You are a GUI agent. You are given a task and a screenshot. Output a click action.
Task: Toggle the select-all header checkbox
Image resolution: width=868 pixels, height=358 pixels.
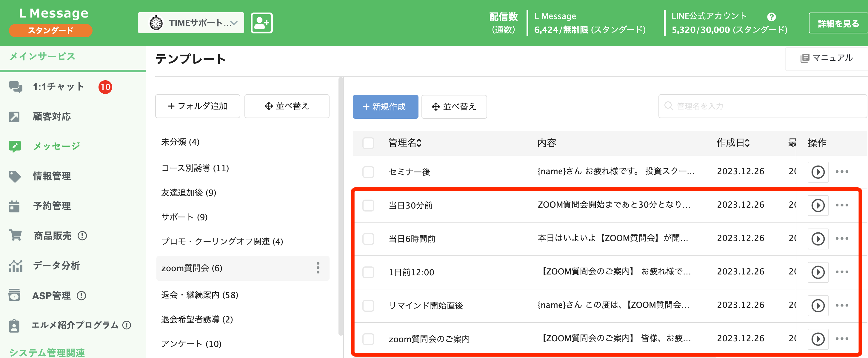[x=368, y=143]
